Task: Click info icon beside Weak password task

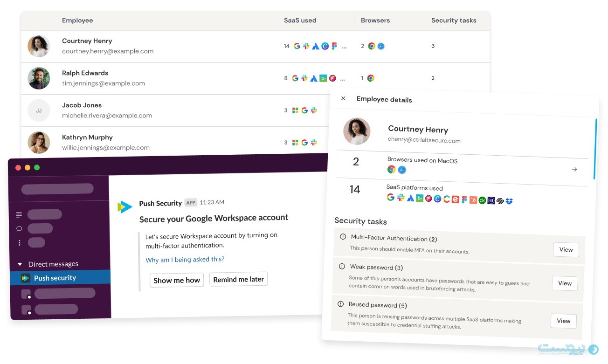Action: point(342,266)
